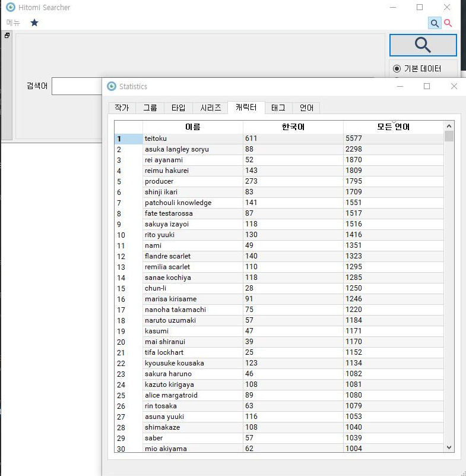Viewport: 466px width, 476px height.
Task: Click the 'asuka langley soryu' cell
Action: [193, 149]
